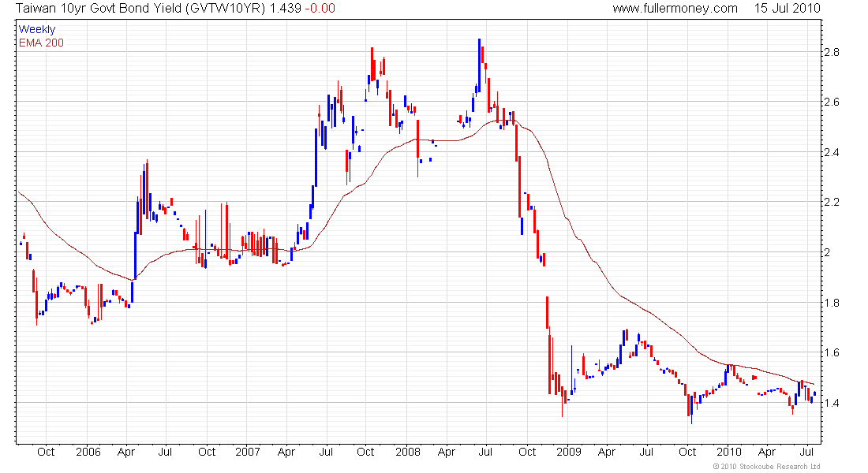The height and width of the screenshot is (473, 868).
Task: Click the 'Jul' label between 2008 and 2009
Action: (485, 452)
